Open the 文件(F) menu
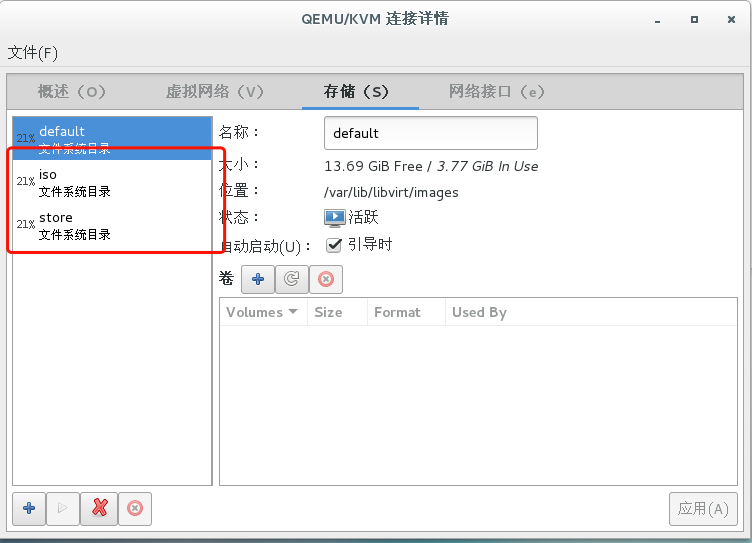The image size is (752, 543). tap(33, 53)
